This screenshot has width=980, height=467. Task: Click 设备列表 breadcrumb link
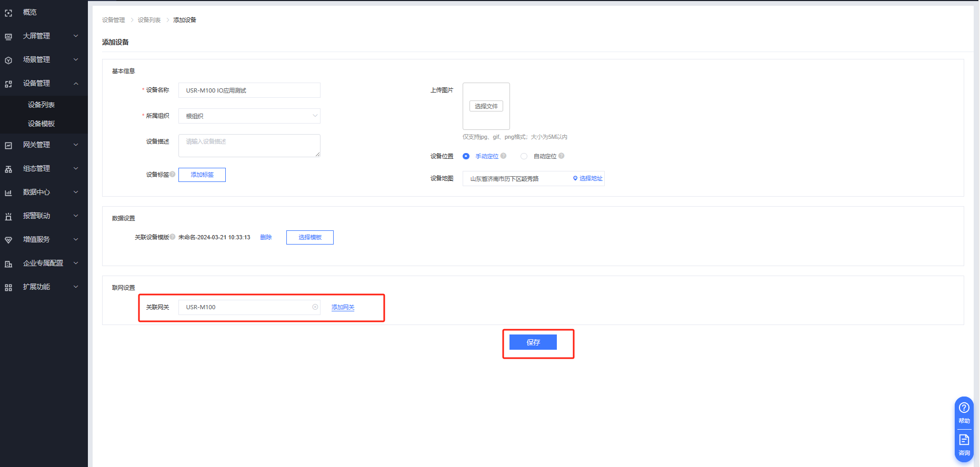[149, 20]
